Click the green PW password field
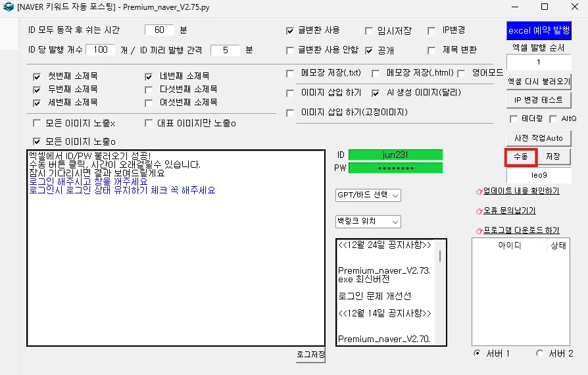 396,168
